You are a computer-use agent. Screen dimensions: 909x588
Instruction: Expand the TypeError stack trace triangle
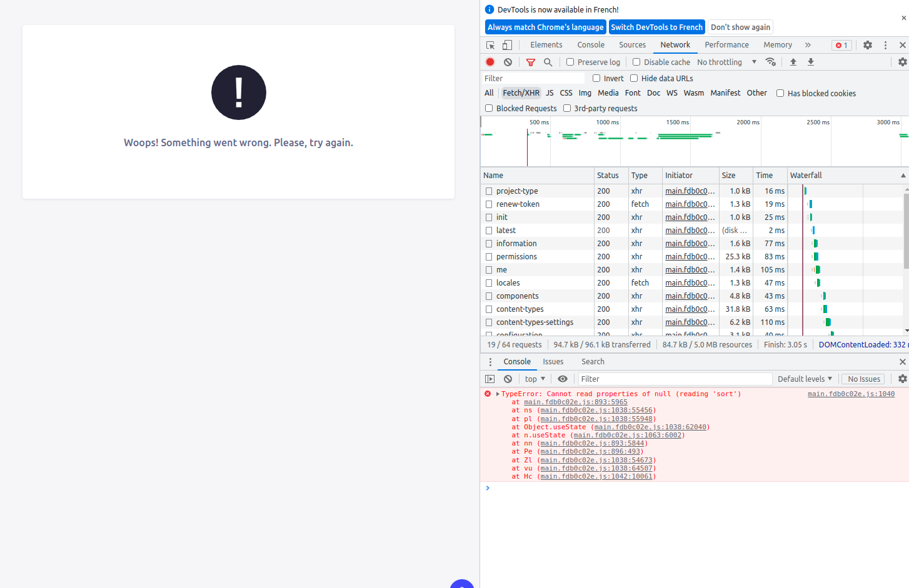point(498,394)
